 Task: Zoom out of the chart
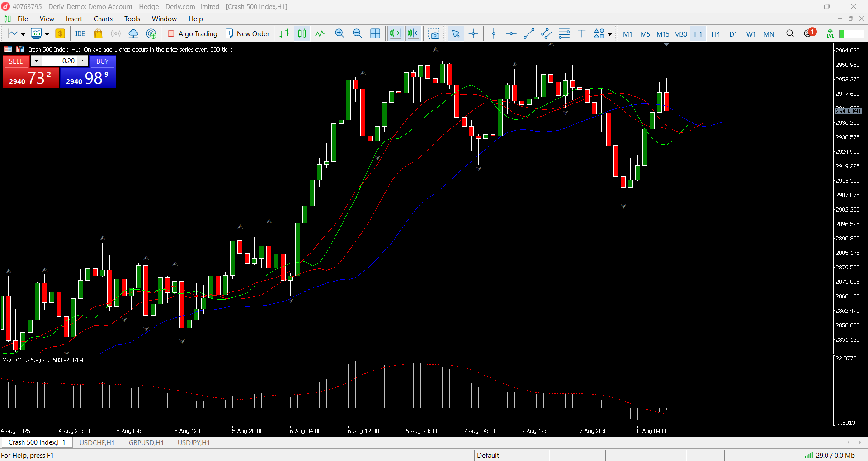[358, 34]
